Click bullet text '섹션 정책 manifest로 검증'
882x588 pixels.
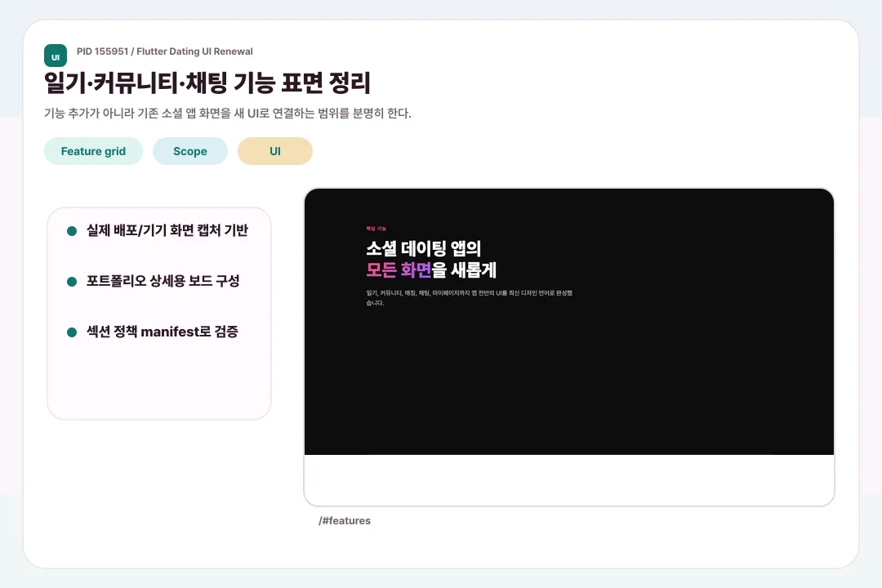coord(162,332)
